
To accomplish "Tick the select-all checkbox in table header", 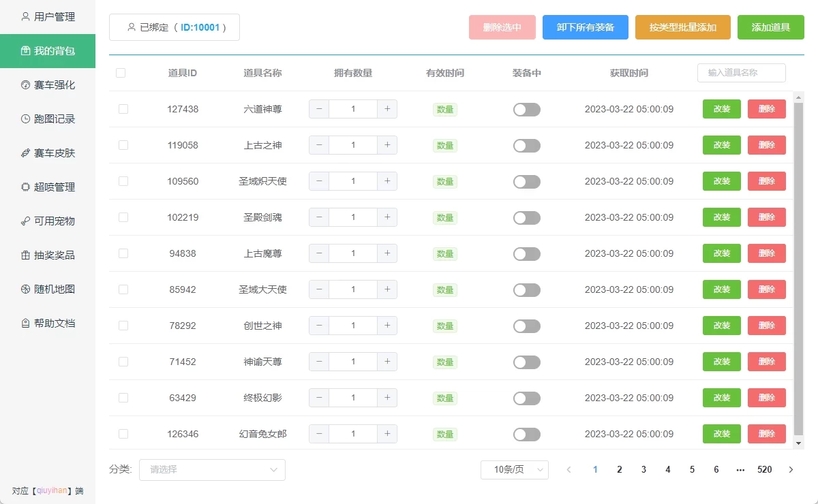I will [x=121, y=73].
